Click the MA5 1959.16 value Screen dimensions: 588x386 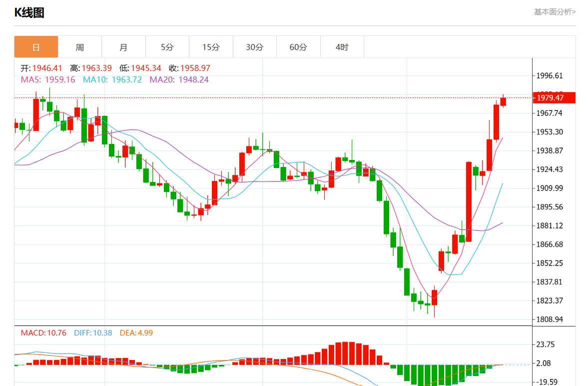pyautogui.click(x=48, y=79)
